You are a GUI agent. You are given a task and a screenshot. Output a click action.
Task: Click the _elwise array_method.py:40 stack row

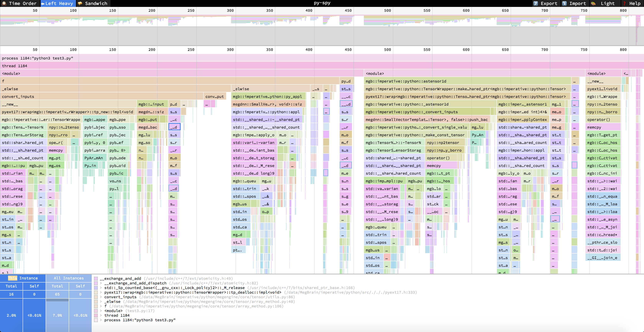pyautogui.click(x=199, y=301)
